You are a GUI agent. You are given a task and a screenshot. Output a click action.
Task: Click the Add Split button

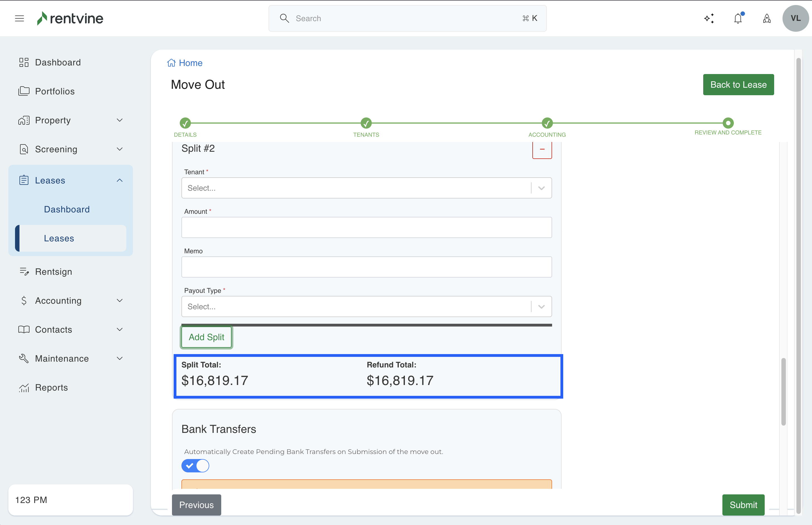pyautogui.click(x=206, y=337)
